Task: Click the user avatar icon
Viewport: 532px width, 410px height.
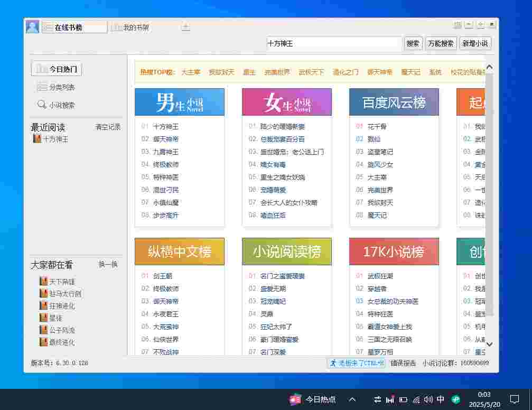Action: click(32, 26)
